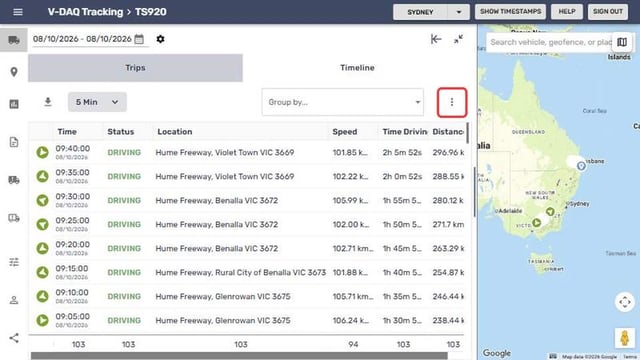640x360 pixels.
Task: Expand the SYDNEY dropdown arrow
Action: coord(458,12)
